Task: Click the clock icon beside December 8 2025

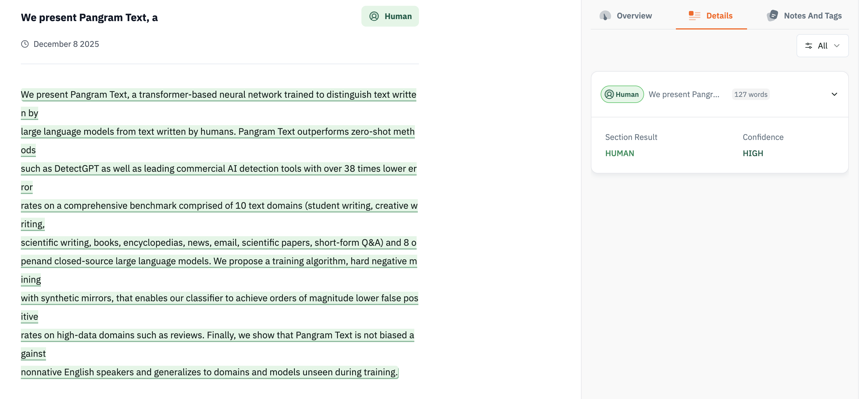Action: (x=25, y=44)
